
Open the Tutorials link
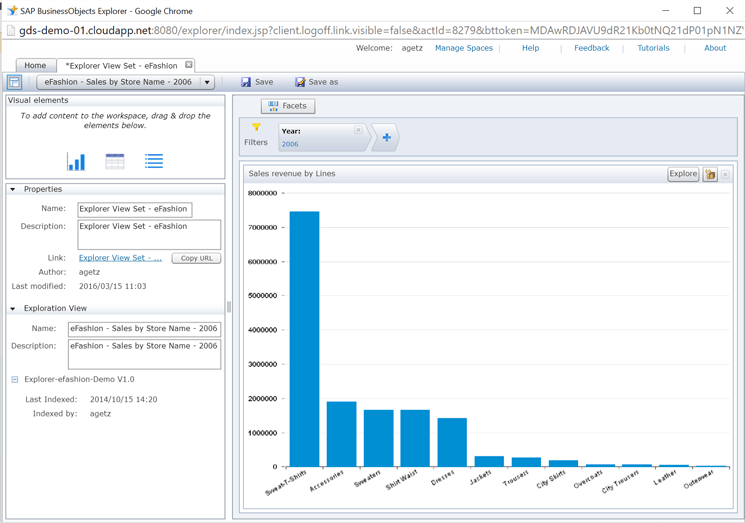pyautogui.click(x=653, y=48)
